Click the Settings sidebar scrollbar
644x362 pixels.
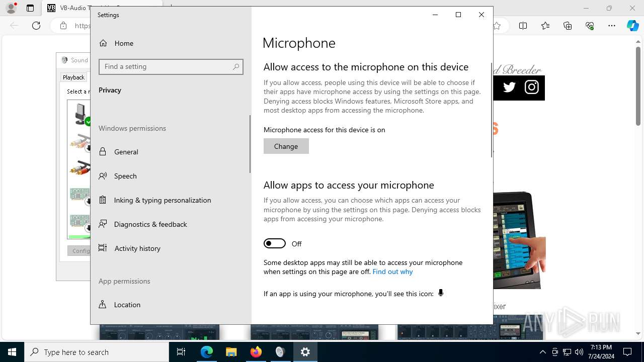(x=250, y=144)
